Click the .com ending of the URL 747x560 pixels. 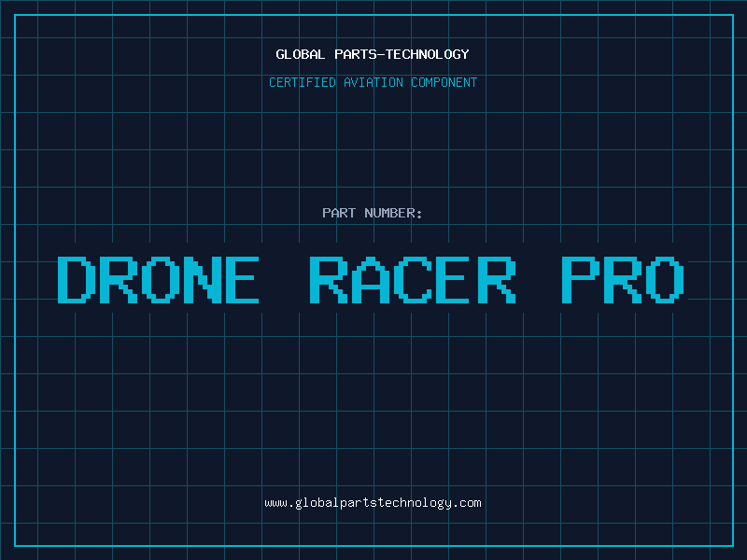(x=467, y=502)
